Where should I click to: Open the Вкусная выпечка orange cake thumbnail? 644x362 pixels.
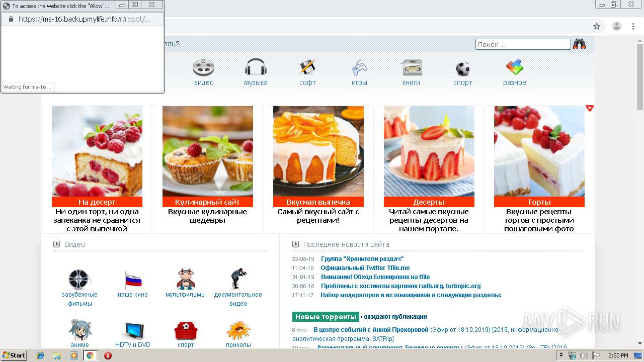[x=318, y=151]
